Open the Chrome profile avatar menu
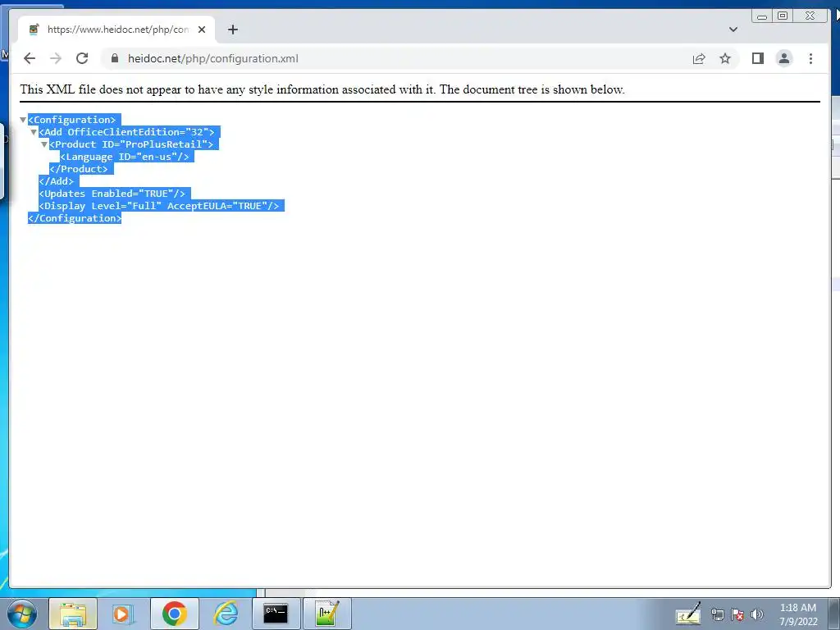 pyautogui.click(x=783, y=58)
